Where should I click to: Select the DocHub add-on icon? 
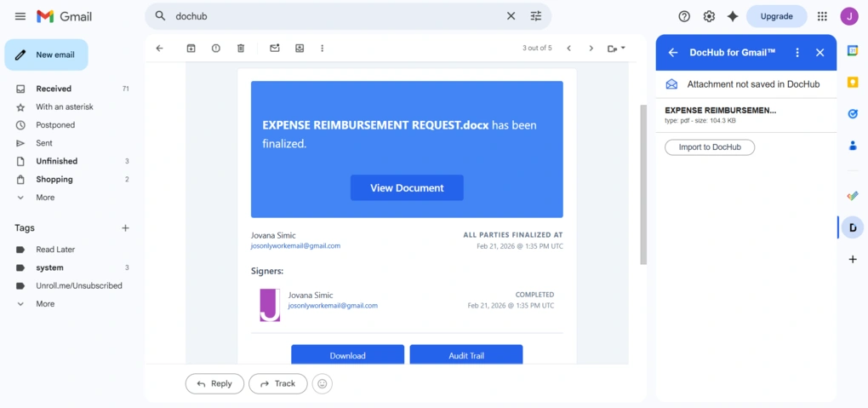(853, 227)
